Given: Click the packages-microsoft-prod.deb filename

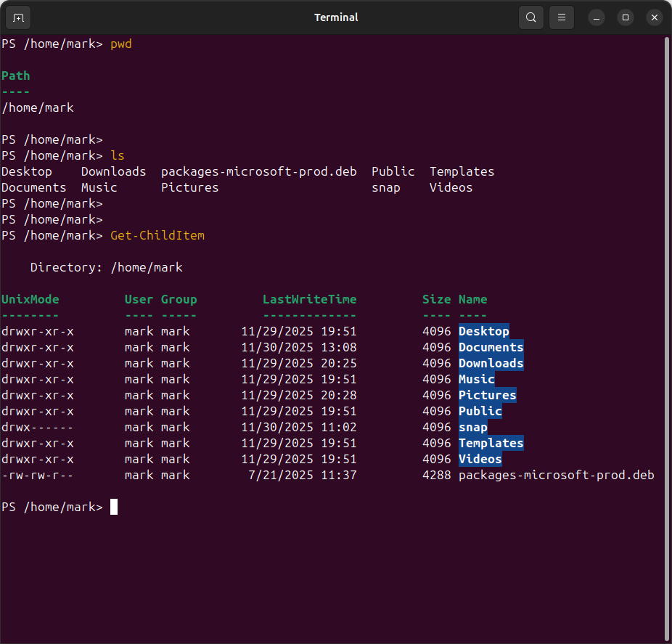Looking at the screenshot, I should [x=556, y=475].
